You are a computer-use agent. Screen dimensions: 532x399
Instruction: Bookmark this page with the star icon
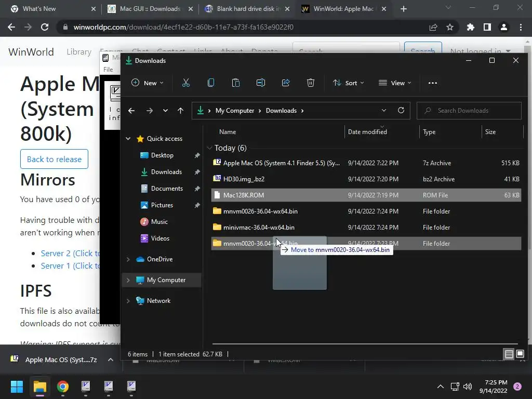pos(450,27)
